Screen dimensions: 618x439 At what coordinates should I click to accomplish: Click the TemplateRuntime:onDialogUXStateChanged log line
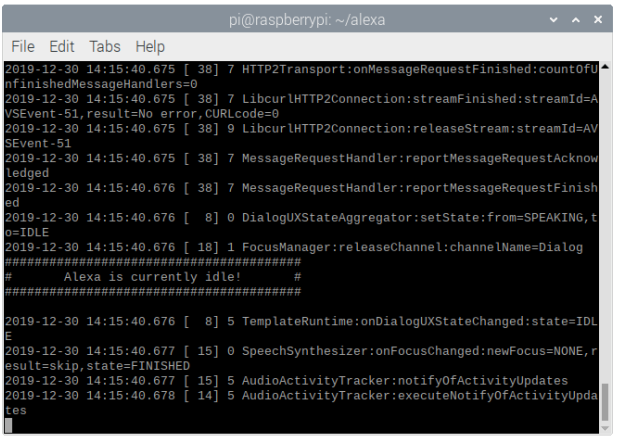click(302, 329)
